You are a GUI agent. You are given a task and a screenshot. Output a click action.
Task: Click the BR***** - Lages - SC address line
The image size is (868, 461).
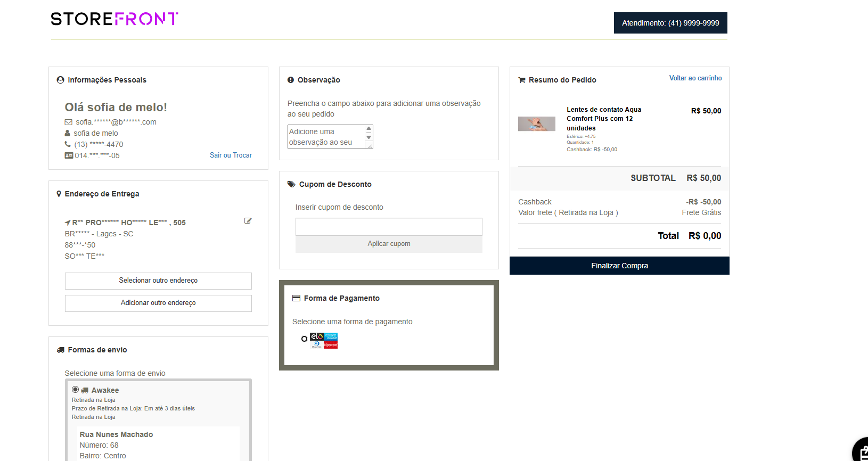(99, 234)
